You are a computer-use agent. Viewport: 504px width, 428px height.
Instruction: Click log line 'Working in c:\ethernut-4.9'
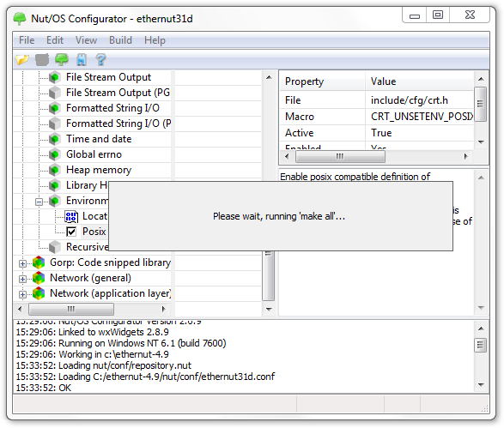click(92, 354)
